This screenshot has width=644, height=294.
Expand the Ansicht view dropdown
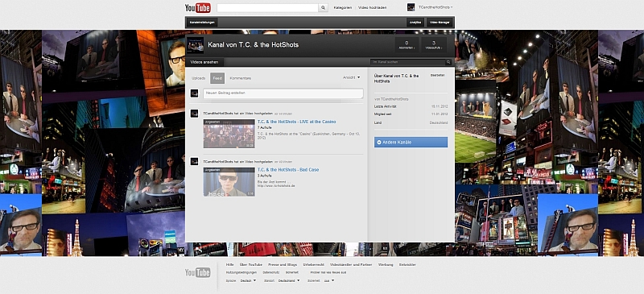pos(352,77)
